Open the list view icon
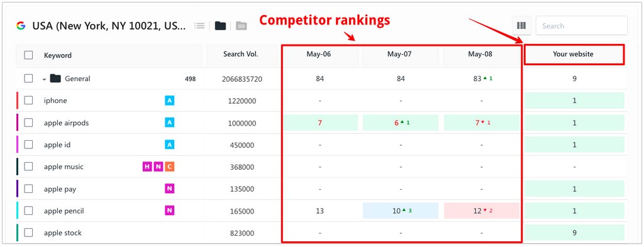This screenshot has width=644, height=247. (199, 26)
